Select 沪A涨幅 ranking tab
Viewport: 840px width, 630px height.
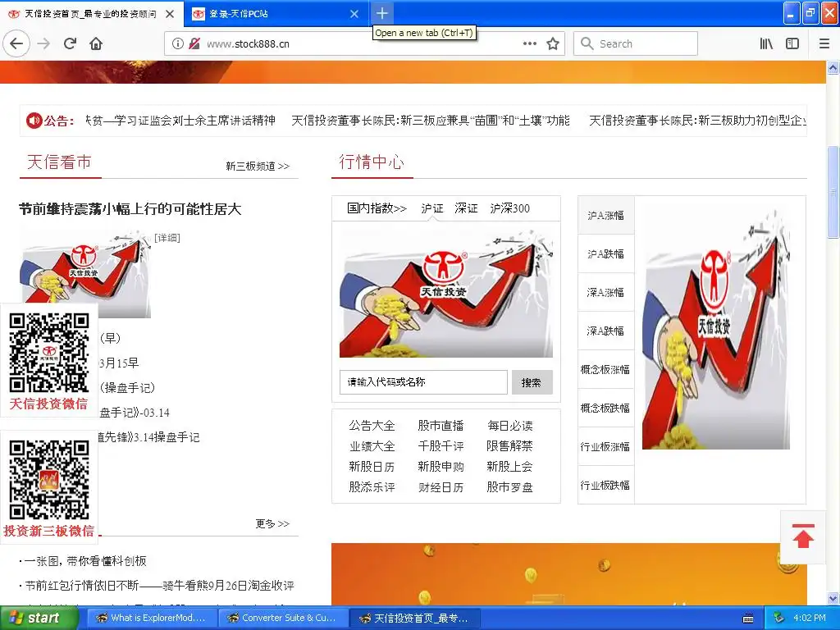[606, 216]
